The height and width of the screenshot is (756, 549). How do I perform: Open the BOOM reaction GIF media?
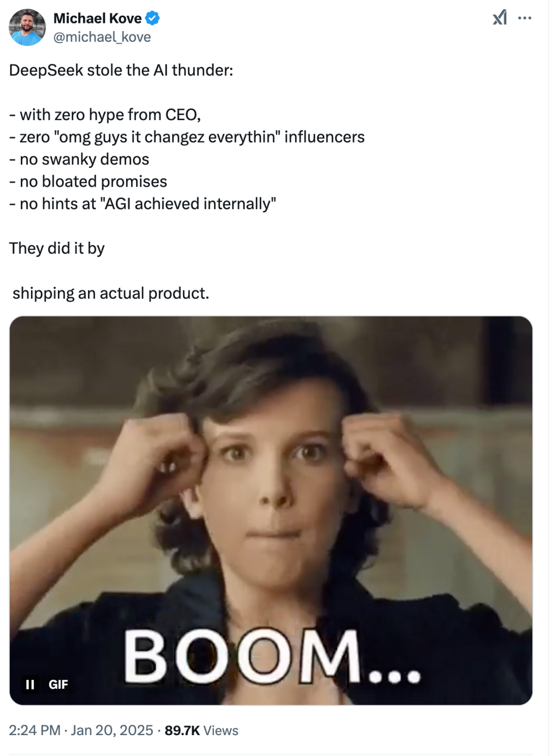click(271, 510)
